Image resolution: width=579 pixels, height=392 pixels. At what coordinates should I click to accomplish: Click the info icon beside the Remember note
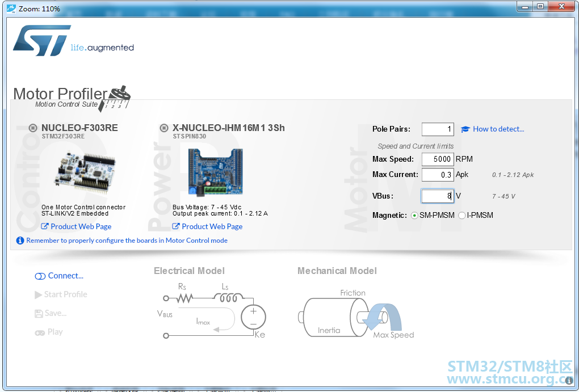coord(20,241)
